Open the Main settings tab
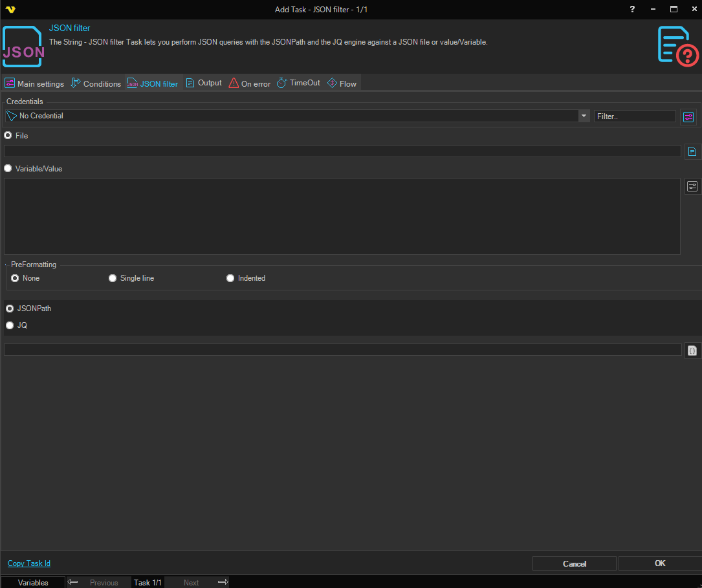Viewport: 702px width, 588px height. coord(34,83)
